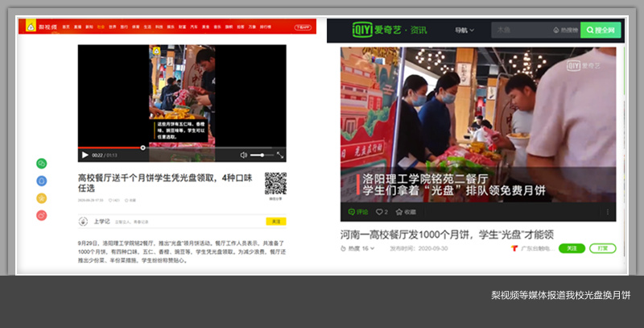Mute the video using the speaker icon
This screenshot has width=644, height=328.
[x=244, y=155]
